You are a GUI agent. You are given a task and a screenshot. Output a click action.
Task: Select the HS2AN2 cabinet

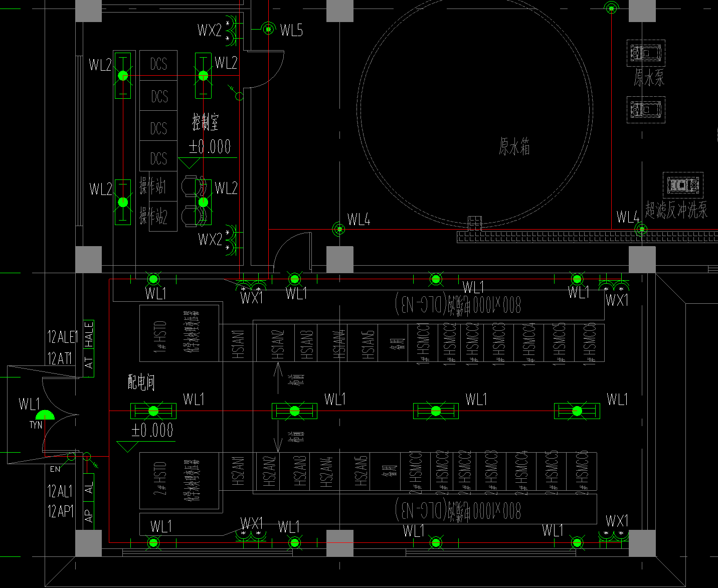click(x=269, y=471)
